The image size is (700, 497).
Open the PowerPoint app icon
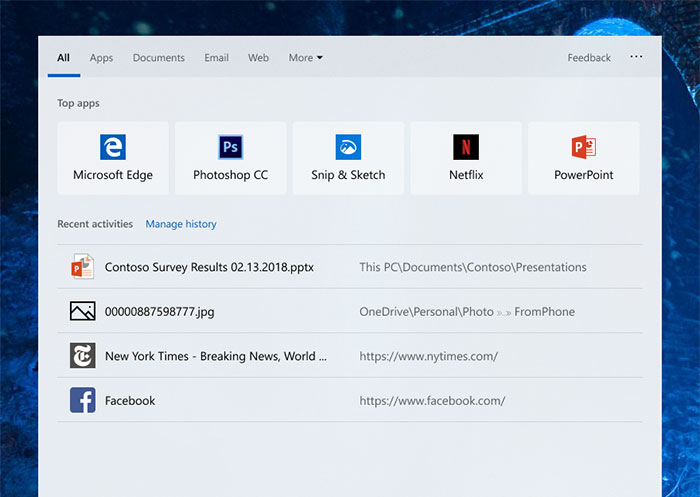(x=583, y=147)
